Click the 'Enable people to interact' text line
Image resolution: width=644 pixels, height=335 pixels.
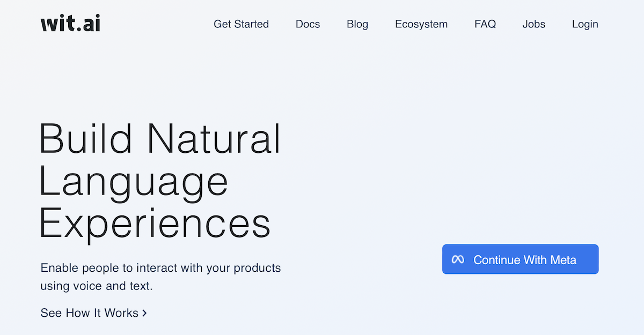(x=160, y=267)
